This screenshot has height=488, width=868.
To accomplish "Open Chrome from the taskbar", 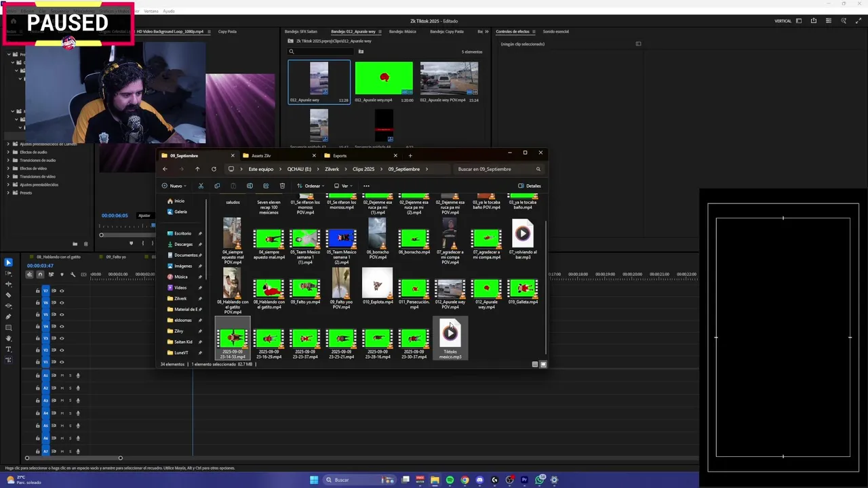I will tap(465, 480).
